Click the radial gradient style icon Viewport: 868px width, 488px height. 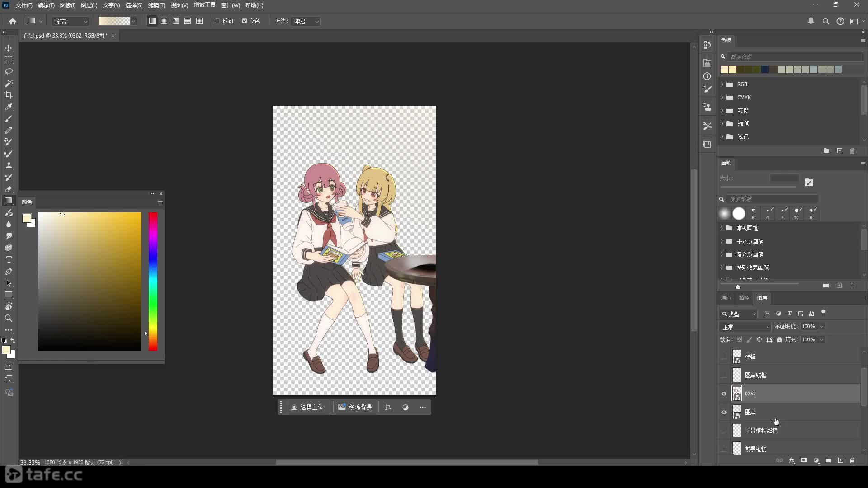(x=164, y=21)
